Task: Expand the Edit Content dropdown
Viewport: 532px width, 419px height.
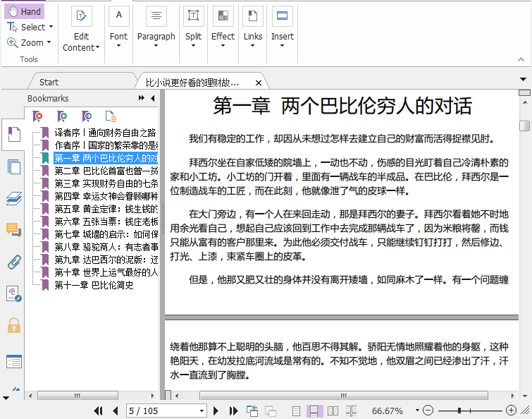Action: pyautogui.click(x=97, y=48)
